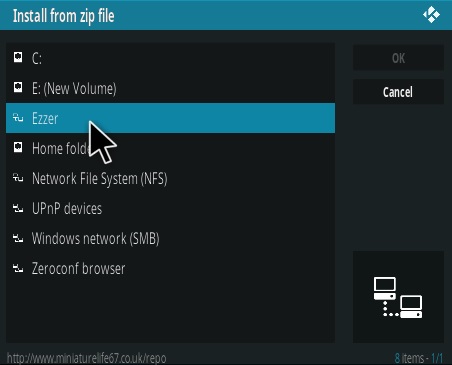This screenshot has width=452, height=365.
Task: Click the icon beside Home folder
Action: 18,147
